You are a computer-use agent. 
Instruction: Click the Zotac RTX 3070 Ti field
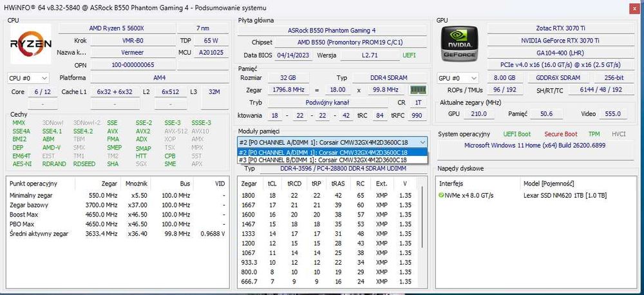click(x=561, y=28)
